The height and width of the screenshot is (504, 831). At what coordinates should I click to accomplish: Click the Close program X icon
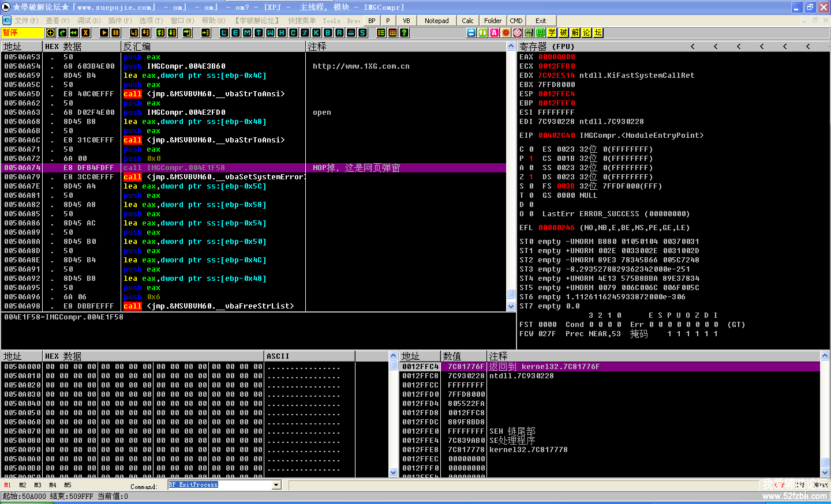click(85, 33)
